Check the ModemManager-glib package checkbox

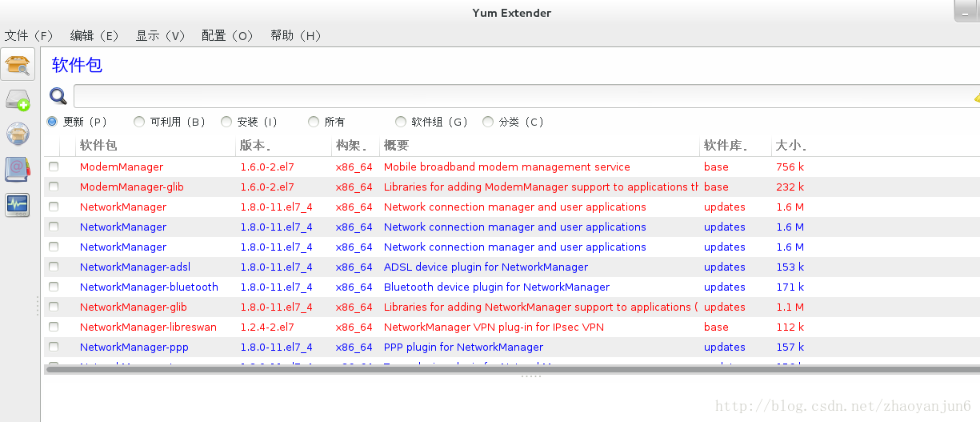tap(54, 187)
